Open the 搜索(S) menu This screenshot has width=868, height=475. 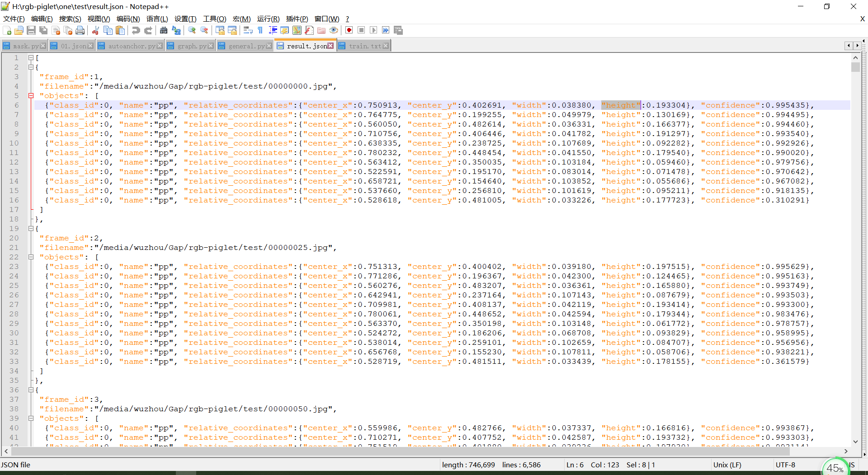(x=70, y=19)
